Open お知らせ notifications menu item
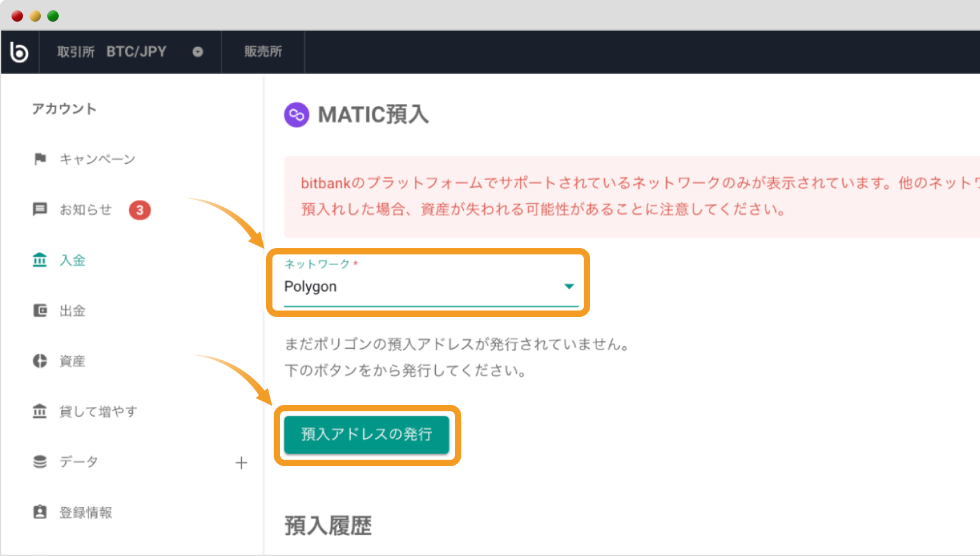980x556 pixels. 85,209
